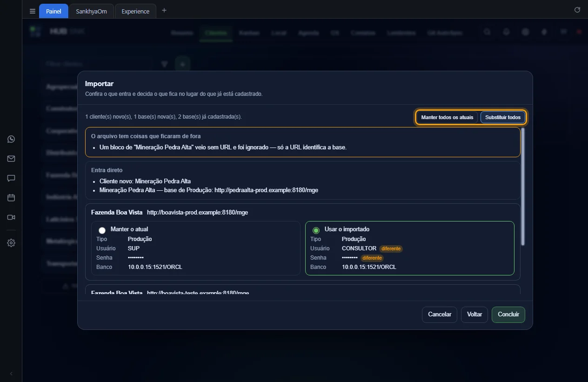Click the "SUP" user value
The width and height of the screenshot is (588, 382).
point(134,248)
